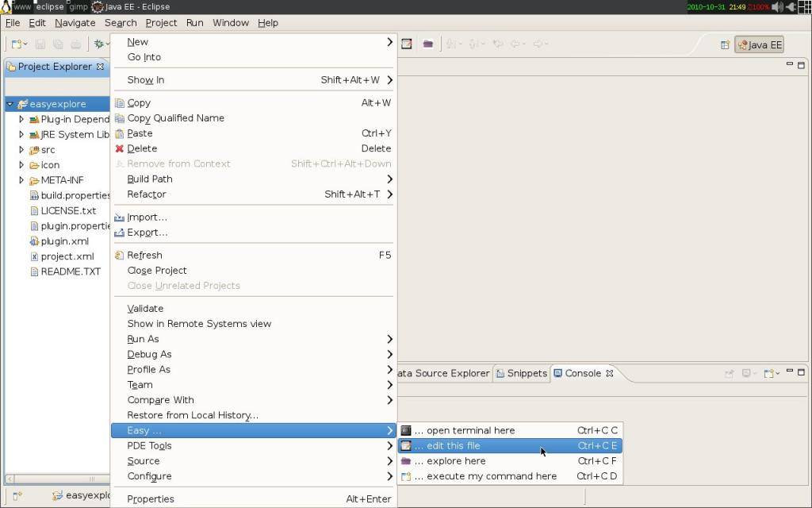Screen dimensions: 812x508
Task: Choose Copy Qualified Name
Action: (254, 118)
